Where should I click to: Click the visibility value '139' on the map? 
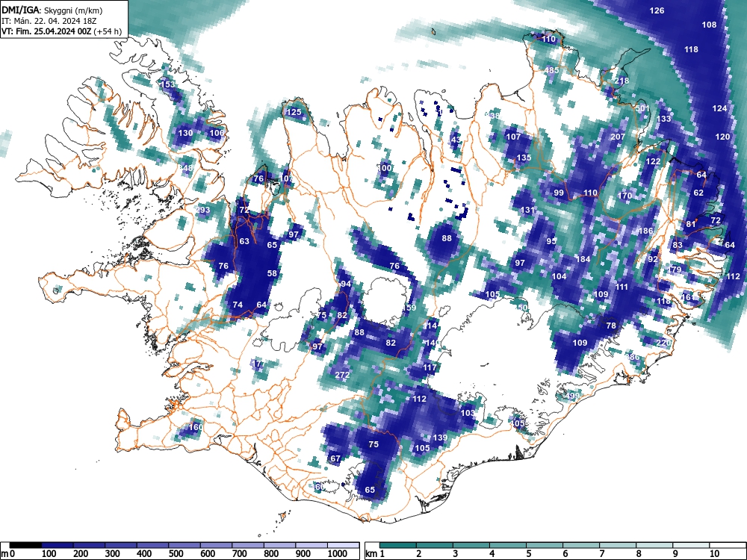[x=440, y=438]
